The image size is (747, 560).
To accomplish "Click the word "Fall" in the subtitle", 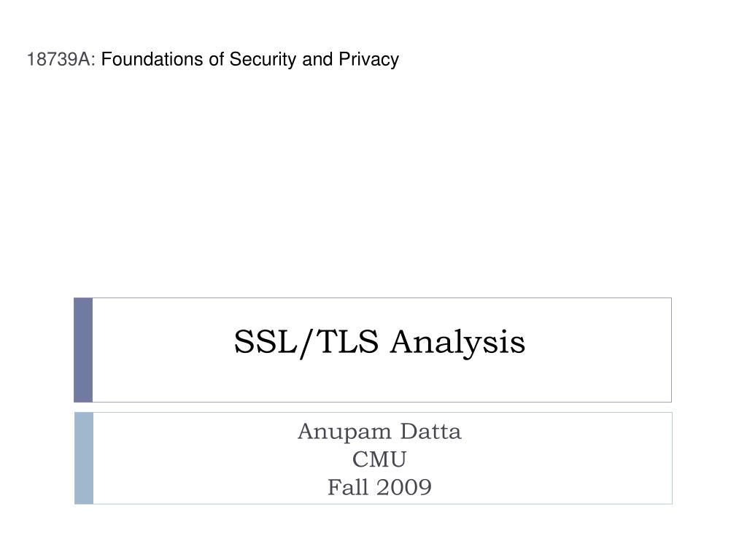I will point(347,487).
